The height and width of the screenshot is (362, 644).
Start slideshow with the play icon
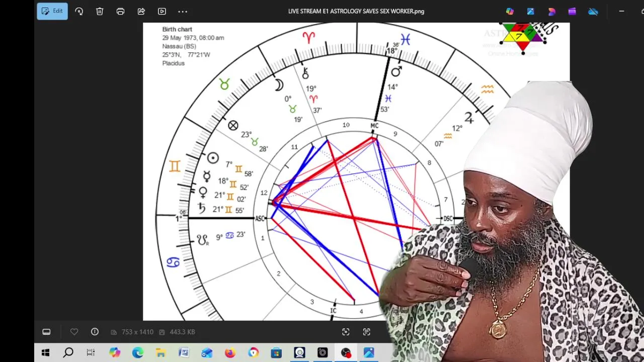click(162, 11)
